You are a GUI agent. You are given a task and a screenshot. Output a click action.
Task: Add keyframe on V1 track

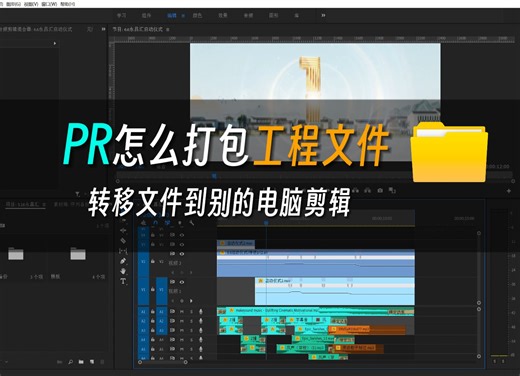[x=182, y=301]
